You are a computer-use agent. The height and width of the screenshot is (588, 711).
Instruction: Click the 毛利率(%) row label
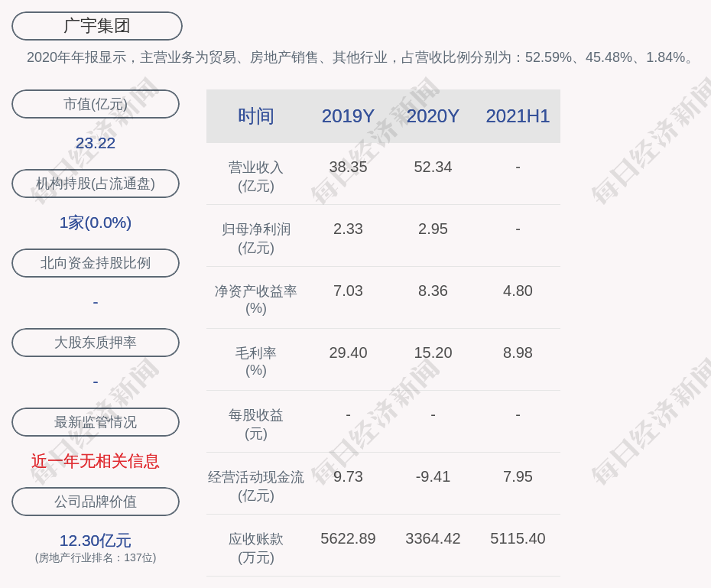click(x=256, y=362)
